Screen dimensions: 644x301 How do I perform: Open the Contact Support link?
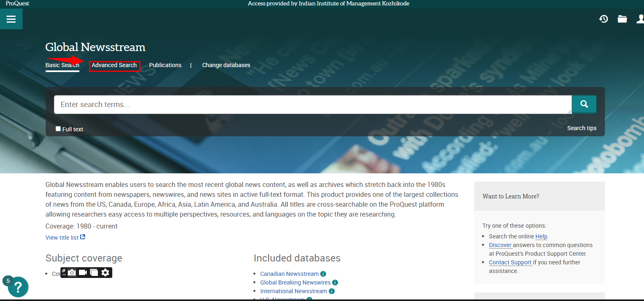[x=510, y=262]
